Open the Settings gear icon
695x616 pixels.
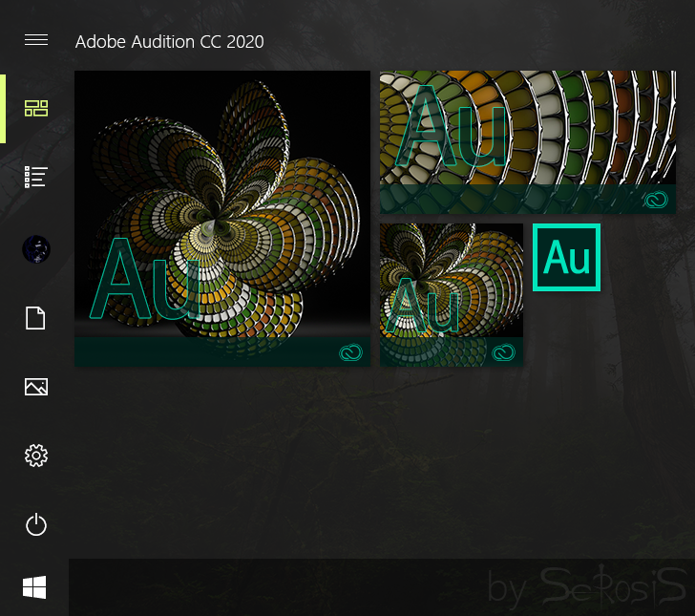pyautogui.click(x=36, y=456)
